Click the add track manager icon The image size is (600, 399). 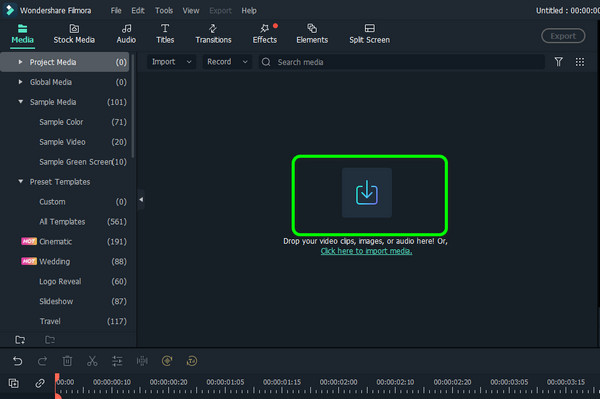pos(14,383)
